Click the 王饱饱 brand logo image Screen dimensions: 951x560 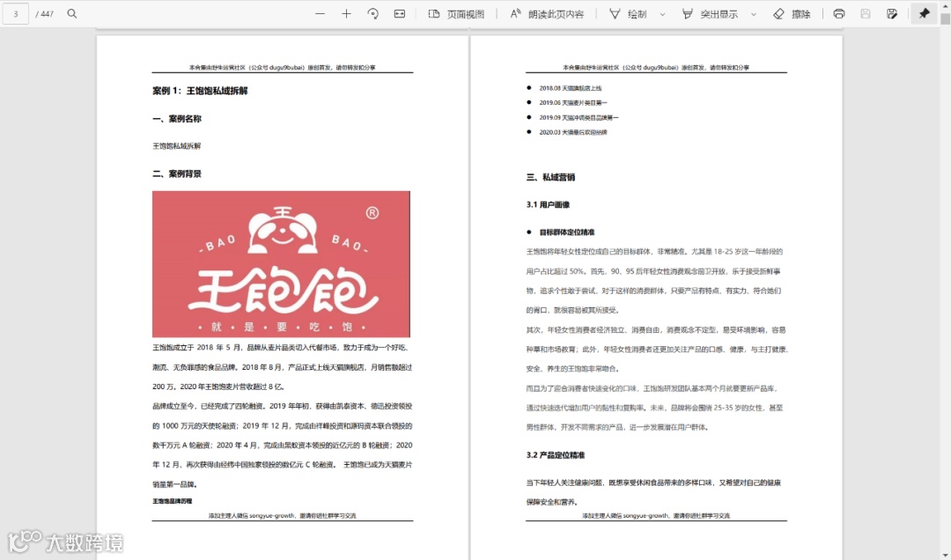coord(282,264)
